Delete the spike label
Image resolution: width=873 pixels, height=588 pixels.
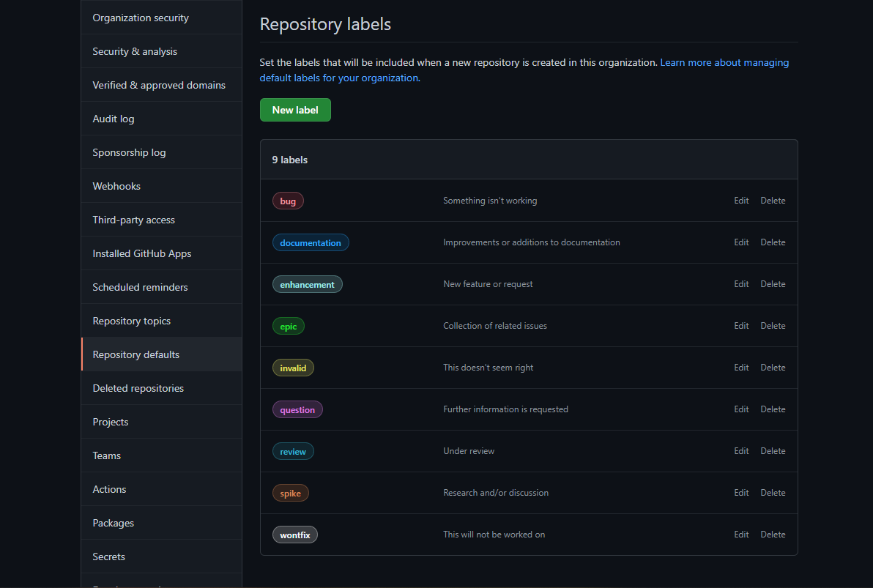[773, 493]
